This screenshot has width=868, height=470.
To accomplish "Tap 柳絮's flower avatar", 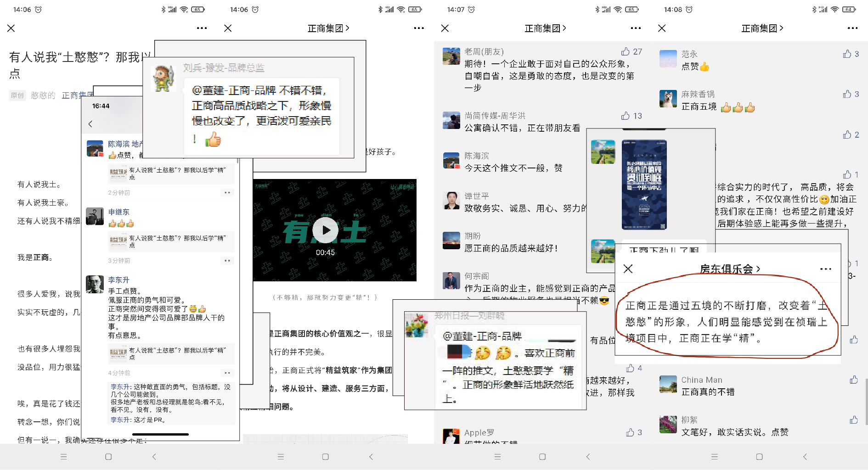I will coord(668,424).
